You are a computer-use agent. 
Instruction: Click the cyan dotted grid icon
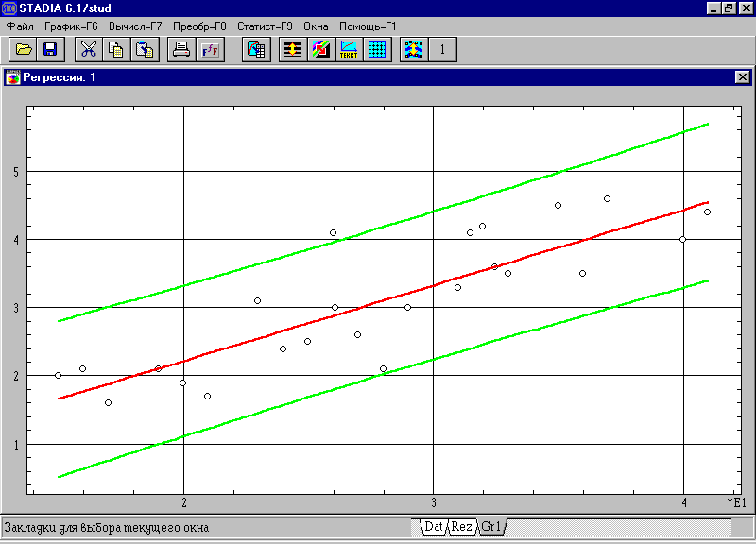click(x=377, y=49)
